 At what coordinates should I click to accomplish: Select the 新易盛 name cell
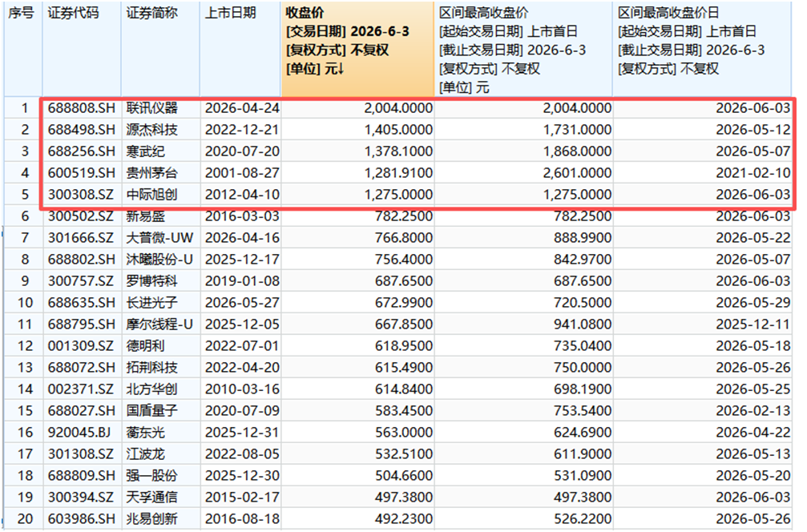point(160,216)
